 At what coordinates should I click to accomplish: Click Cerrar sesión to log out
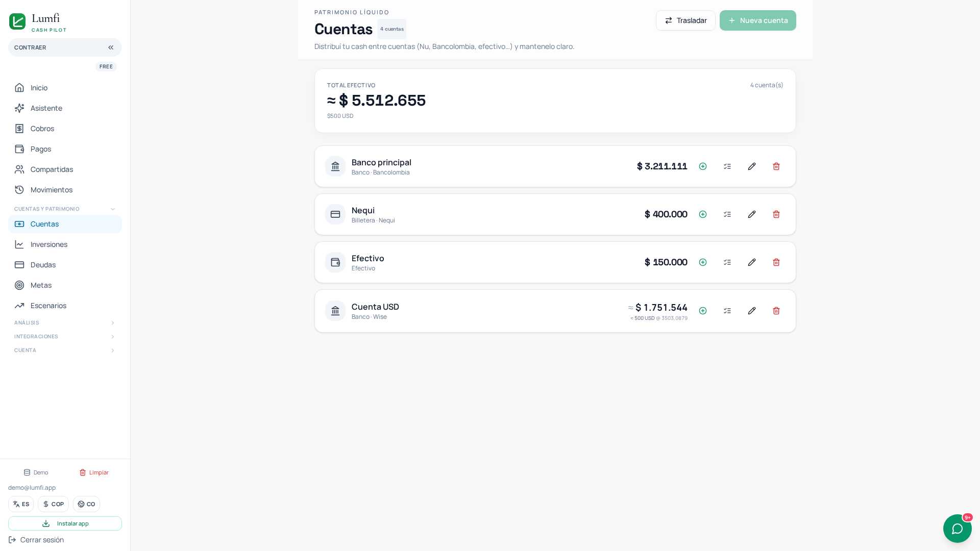click(x=36, y=540)
